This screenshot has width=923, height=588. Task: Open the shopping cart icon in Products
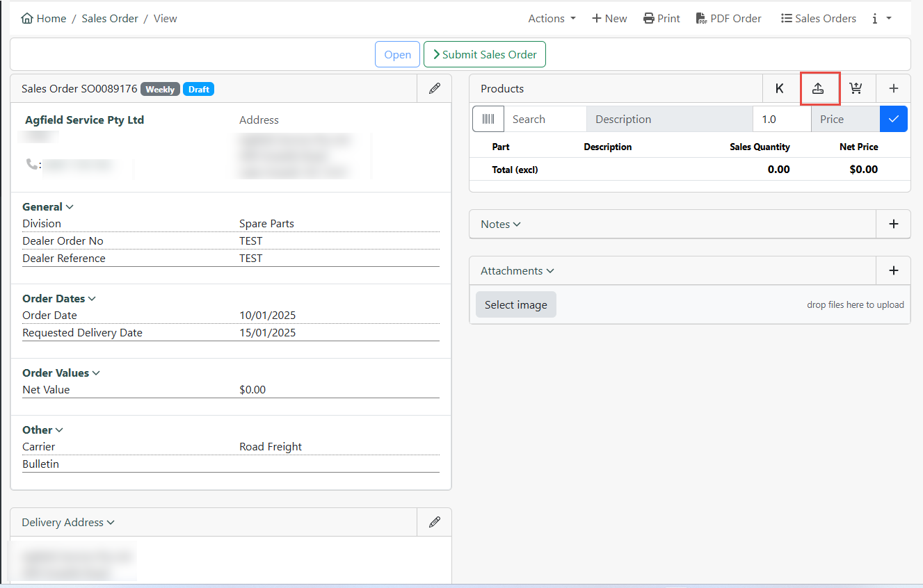click(x=856, y=89)
